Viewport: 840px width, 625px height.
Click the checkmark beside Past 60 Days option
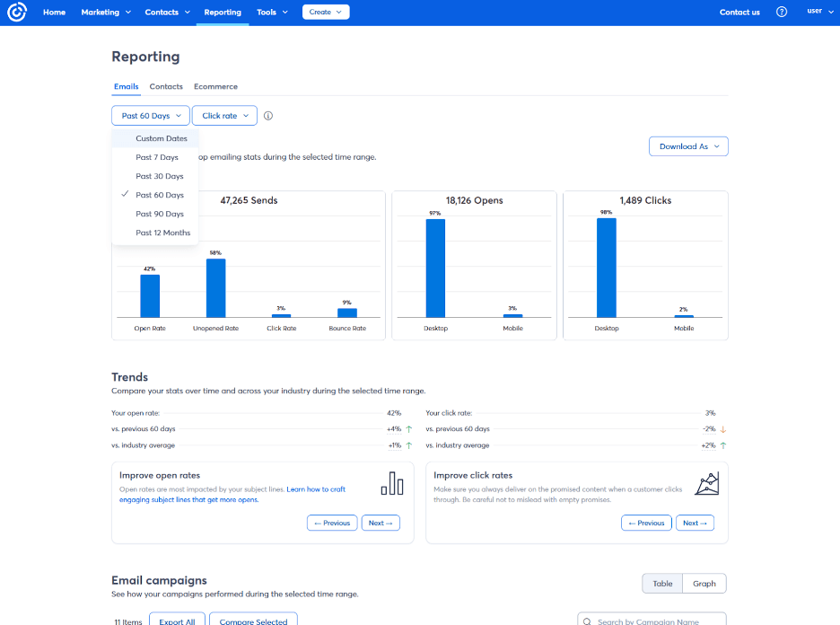point(124,195)
